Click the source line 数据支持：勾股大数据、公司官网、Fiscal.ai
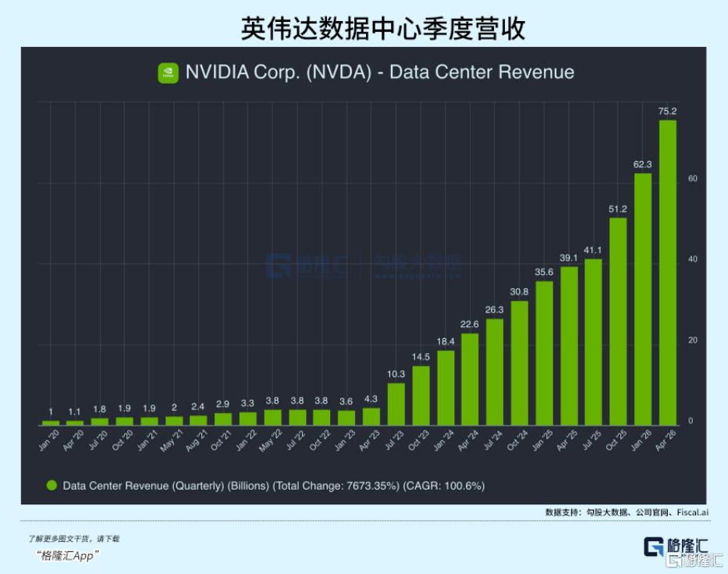Screen dimensions: 728x574 pyautogui.click(x=627, y=512)
